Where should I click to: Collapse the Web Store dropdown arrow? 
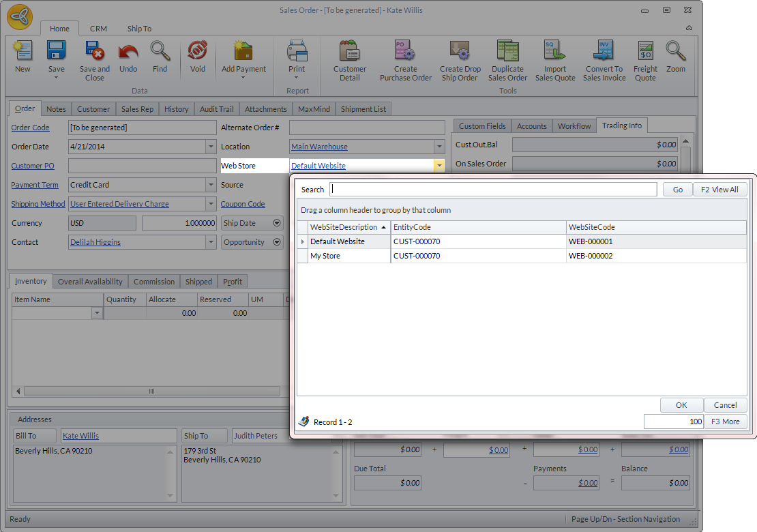(439, 166)
